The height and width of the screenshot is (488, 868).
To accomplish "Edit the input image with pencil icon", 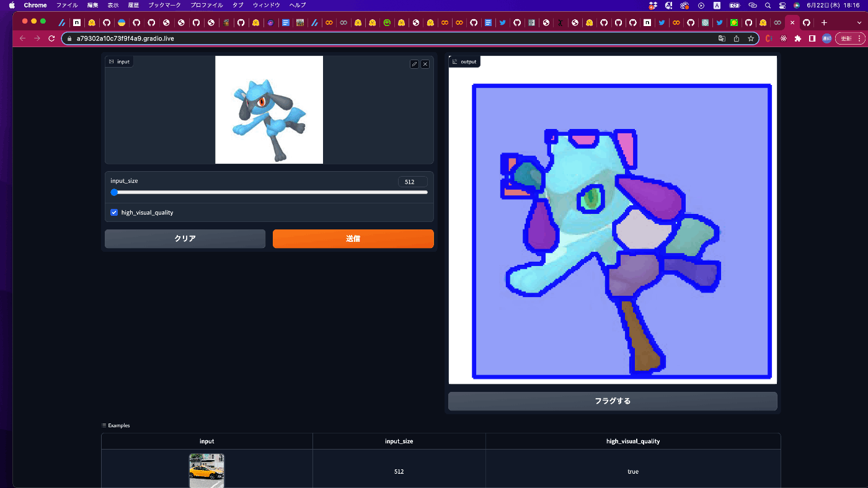I will click(414, 64).
